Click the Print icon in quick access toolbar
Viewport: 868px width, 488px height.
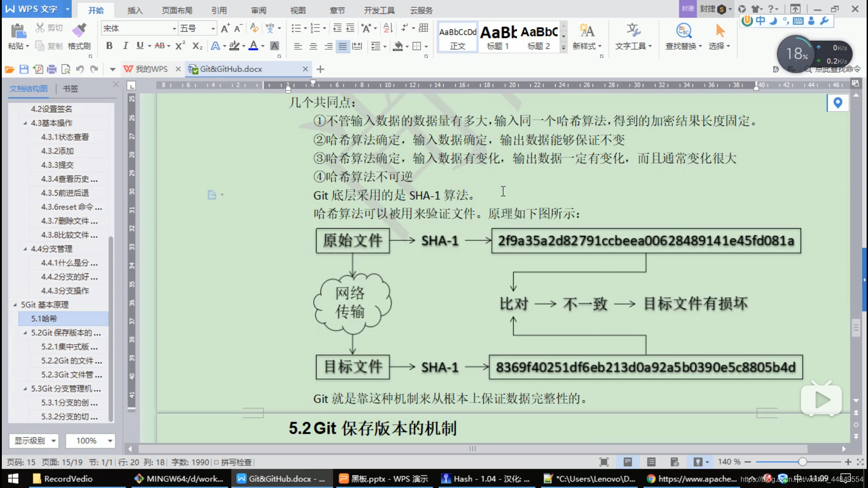click(52, 69)
